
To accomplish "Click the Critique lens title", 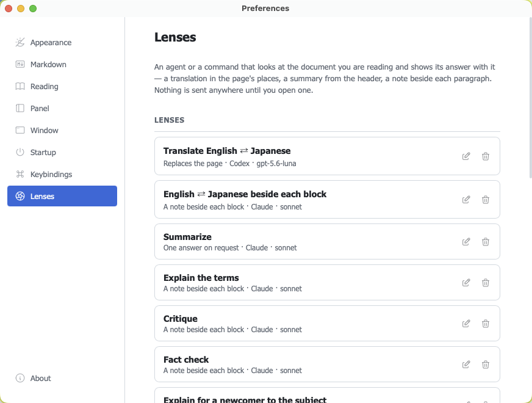I will point(180,319).
